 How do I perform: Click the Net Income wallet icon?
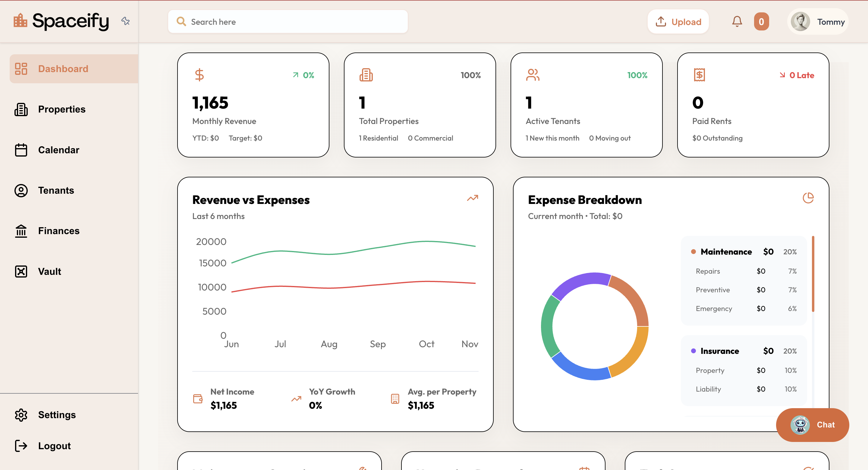point(198,399)
